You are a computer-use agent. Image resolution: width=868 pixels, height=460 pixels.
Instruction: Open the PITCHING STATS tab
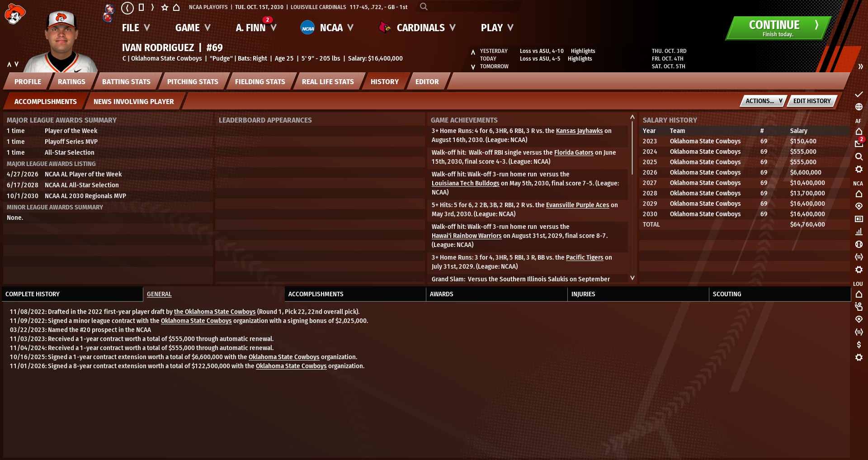click(x=193, y=81)
